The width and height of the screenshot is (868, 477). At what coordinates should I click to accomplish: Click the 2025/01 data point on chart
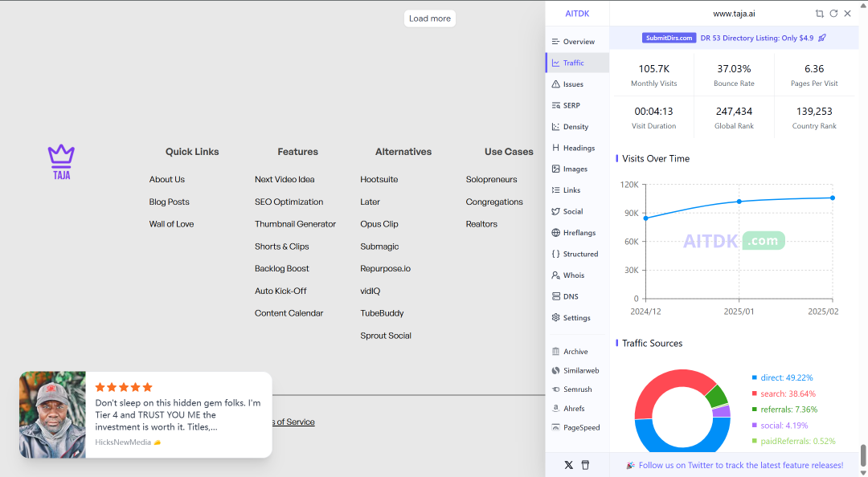tap(739, 202)
